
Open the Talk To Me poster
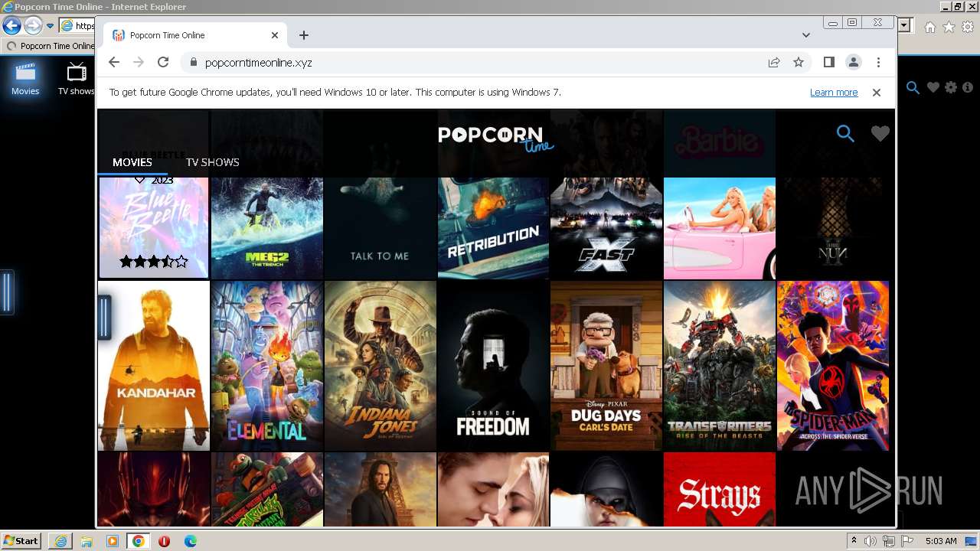[380, 227]
